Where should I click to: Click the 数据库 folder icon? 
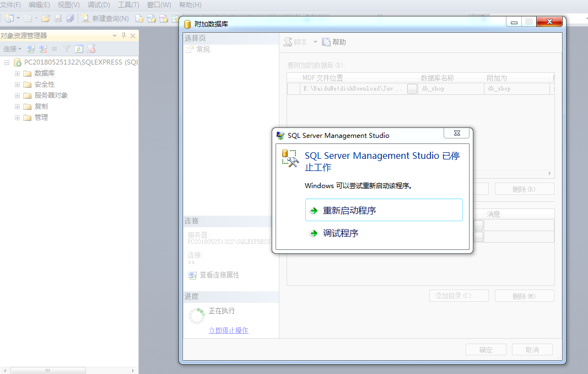(x=27, y=73)
